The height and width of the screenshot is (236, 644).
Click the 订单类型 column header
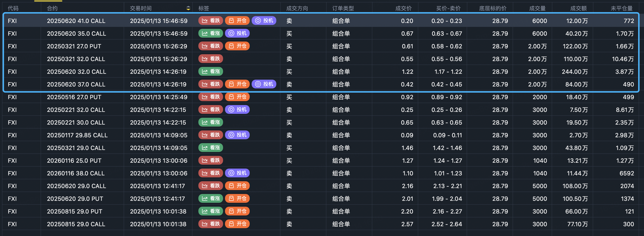click(343, 8)
